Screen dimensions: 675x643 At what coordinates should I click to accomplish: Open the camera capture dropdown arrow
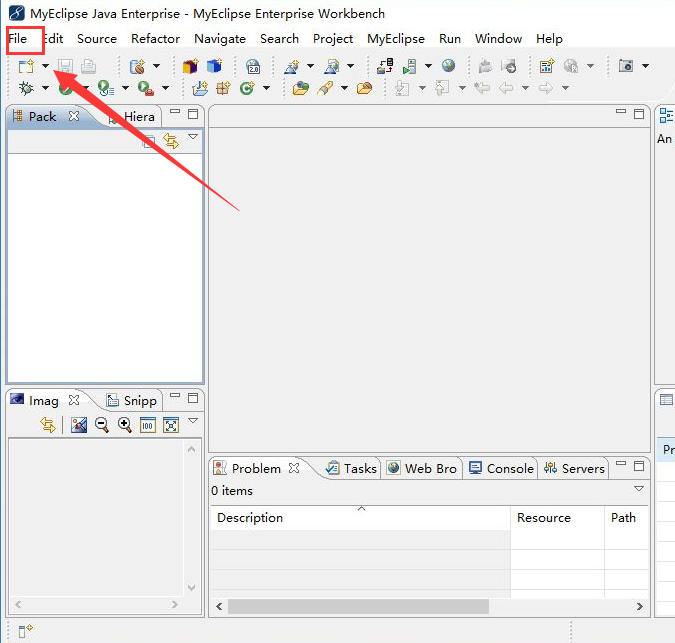(x=645, y=66)
